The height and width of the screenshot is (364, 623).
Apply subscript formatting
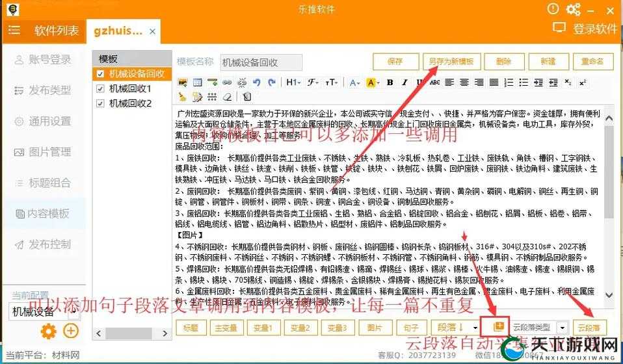(x=568, y=82)
